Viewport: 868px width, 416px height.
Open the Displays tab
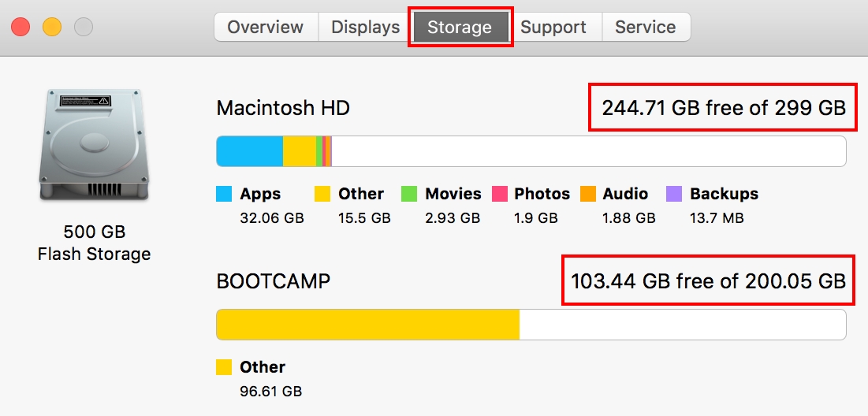[x=365, y=27]
